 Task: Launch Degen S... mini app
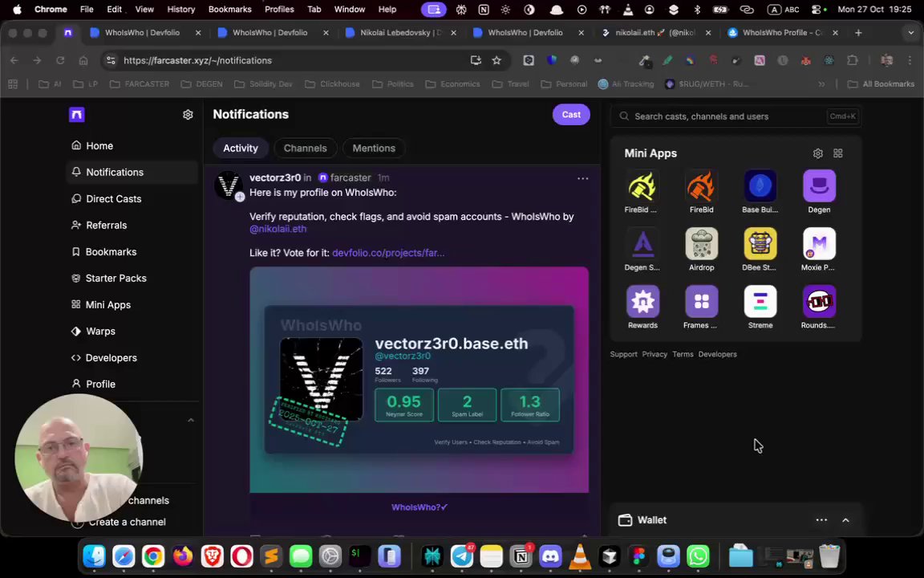[642, 250]
